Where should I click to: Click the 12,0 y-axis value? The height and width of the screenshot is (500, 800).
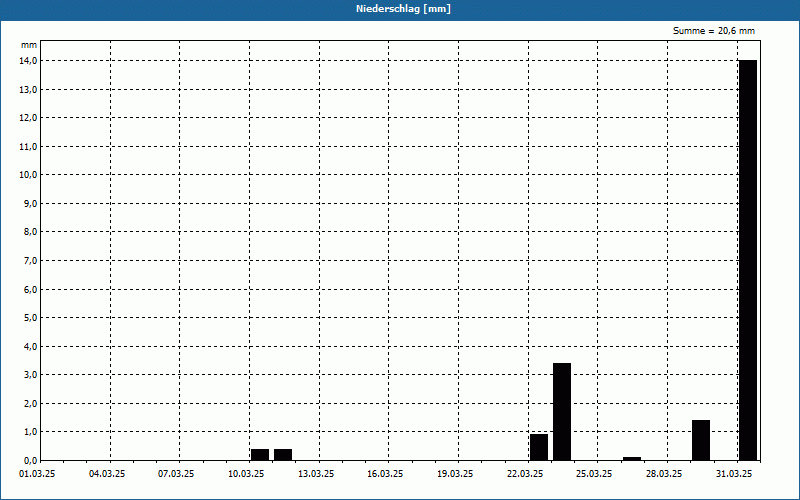pos(28,118)
